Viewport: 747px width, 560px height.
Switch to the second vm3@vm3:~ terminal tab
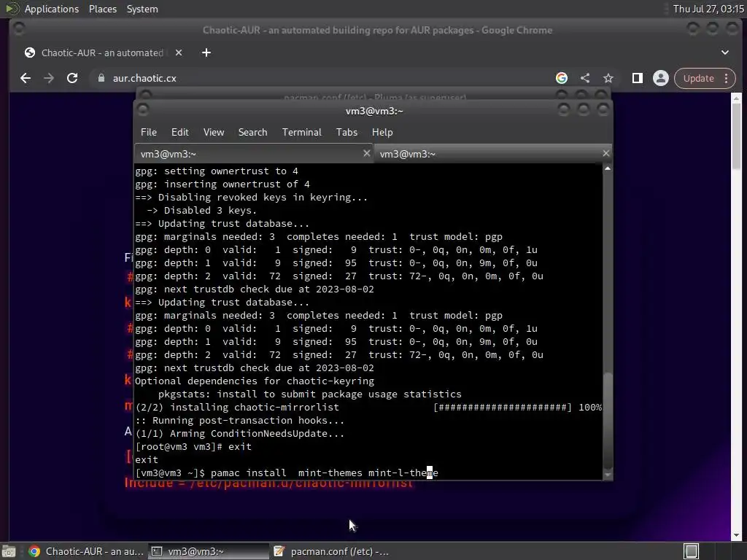click(492, 154)
